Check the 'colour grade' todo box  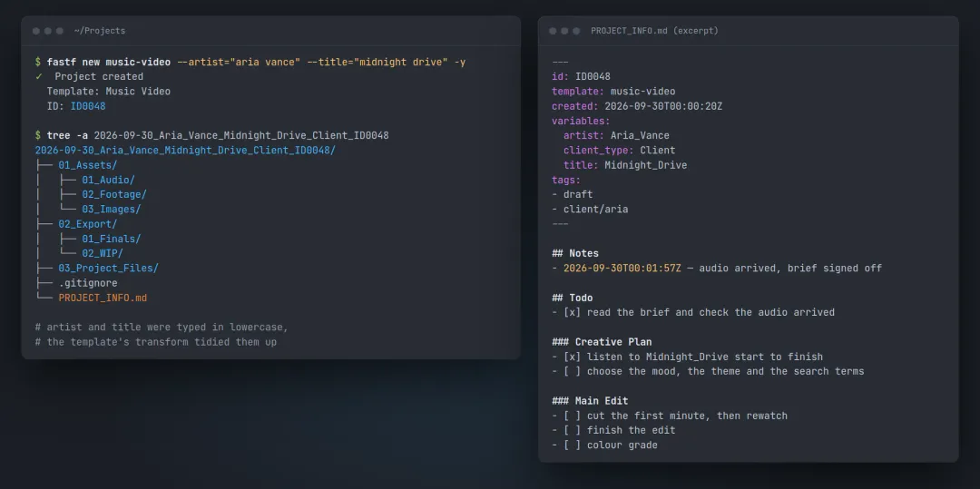[572, 445]
